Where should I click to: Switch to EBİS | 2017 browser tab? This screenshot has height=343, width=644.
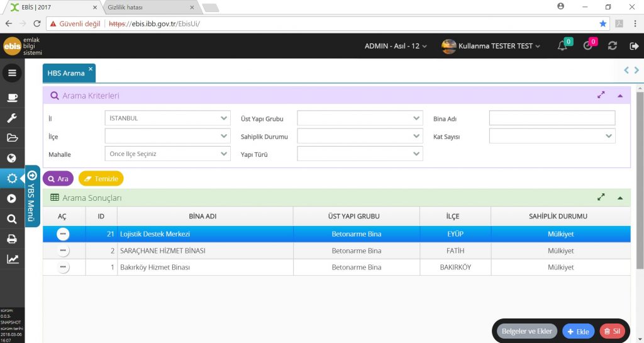pyautogui.click(x=53, y=8)
